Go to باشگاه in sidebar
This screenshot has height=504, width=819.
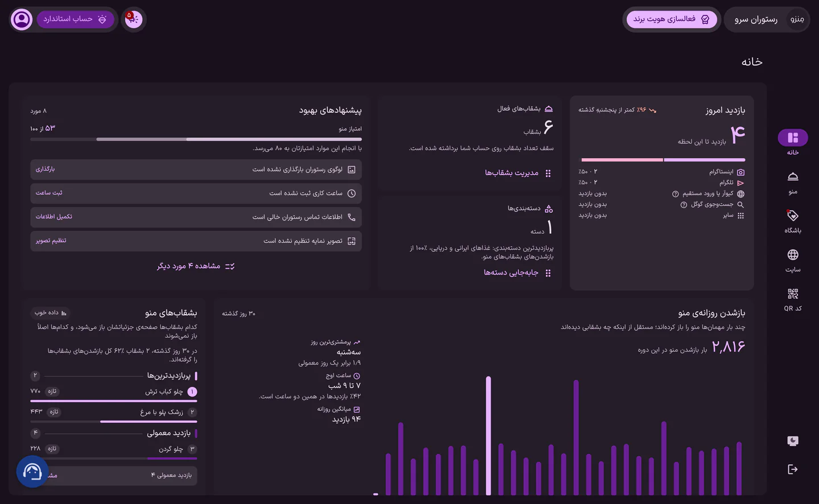tap(793, 221)
